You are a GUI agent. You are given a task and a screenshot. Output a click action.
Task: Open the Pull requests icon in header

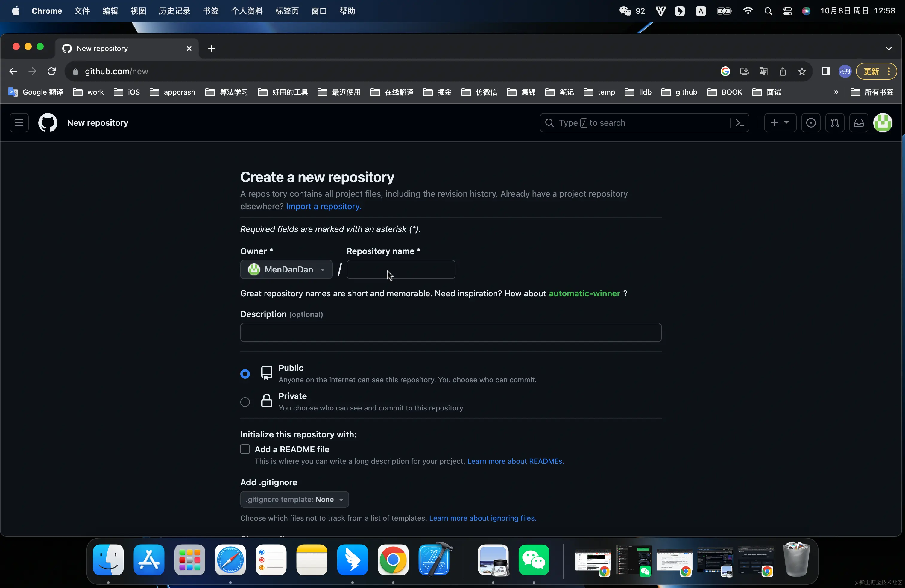(835, 123)
